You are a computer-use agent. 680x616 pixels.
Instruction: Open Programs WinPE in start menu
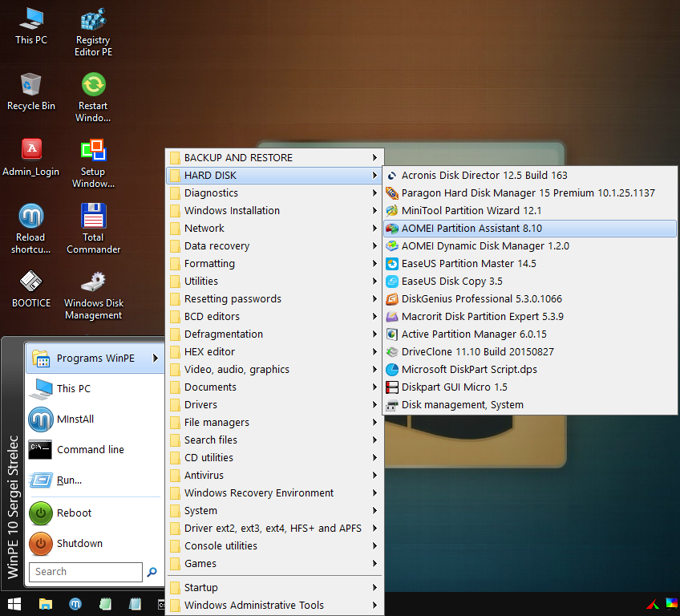click(95, 359)
